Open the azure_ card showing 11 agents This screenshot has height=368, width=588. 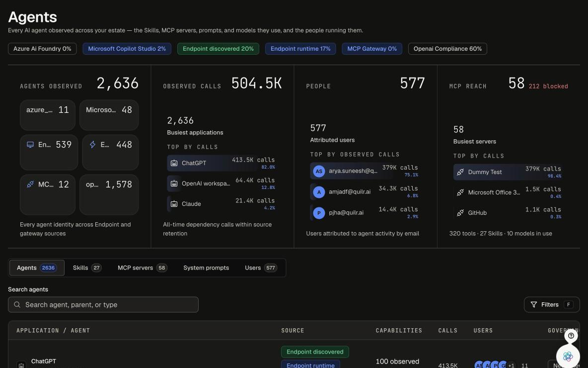coord(48,115)
